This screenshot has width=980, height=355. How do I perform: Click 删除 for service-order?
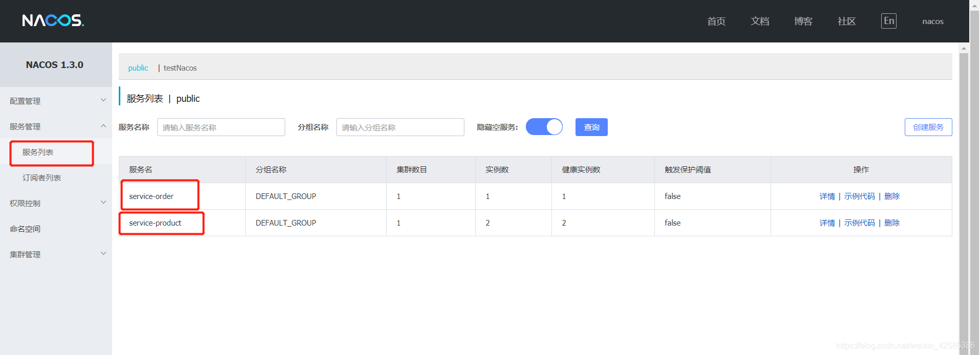tap(892, 196)
